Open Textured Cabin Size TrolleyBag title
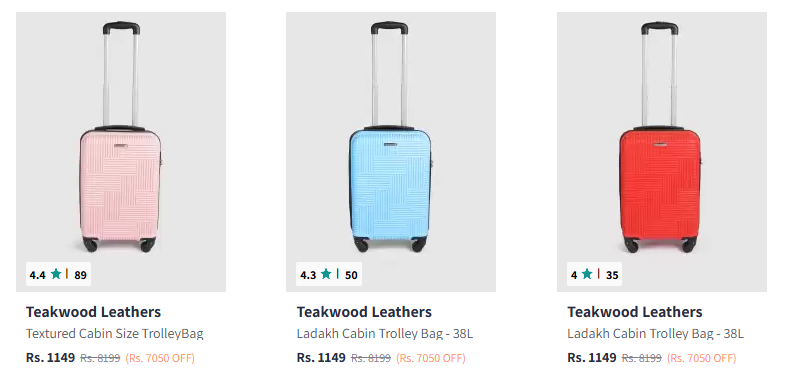The height and width of the screenshot is (389, 791). [x=115, y=334]
